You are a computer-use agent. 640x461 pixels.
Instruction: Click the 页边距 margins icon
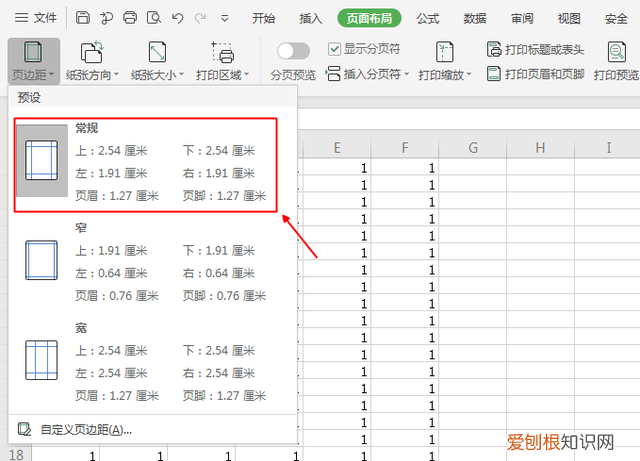tap(33, 52)
